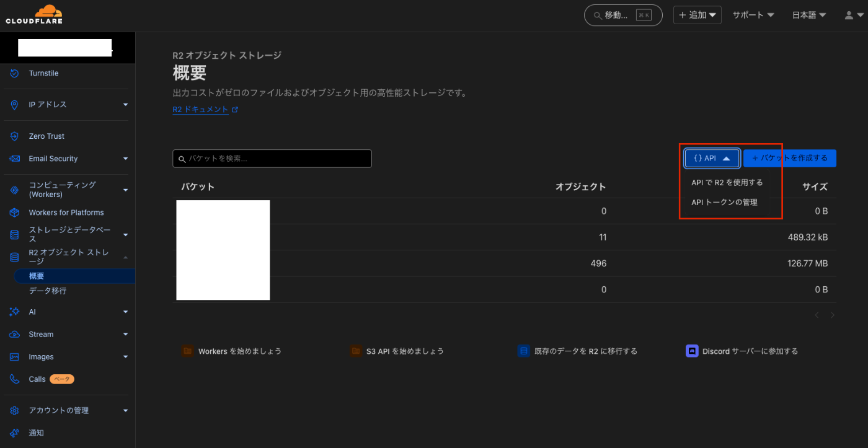Click the Discord icon in quick links

coord(692,351)
